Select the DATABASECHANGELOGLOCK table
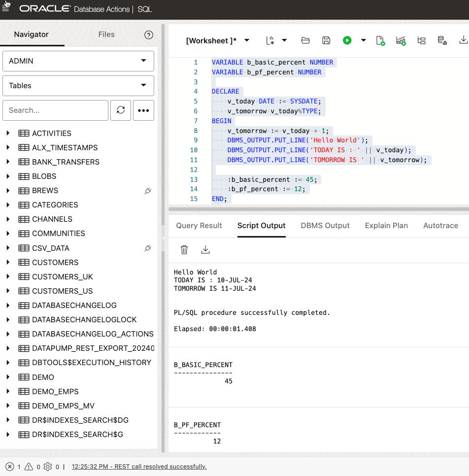The height and width of the screenshot is (476, 469). pyautogui.click(x=84, y=320)
